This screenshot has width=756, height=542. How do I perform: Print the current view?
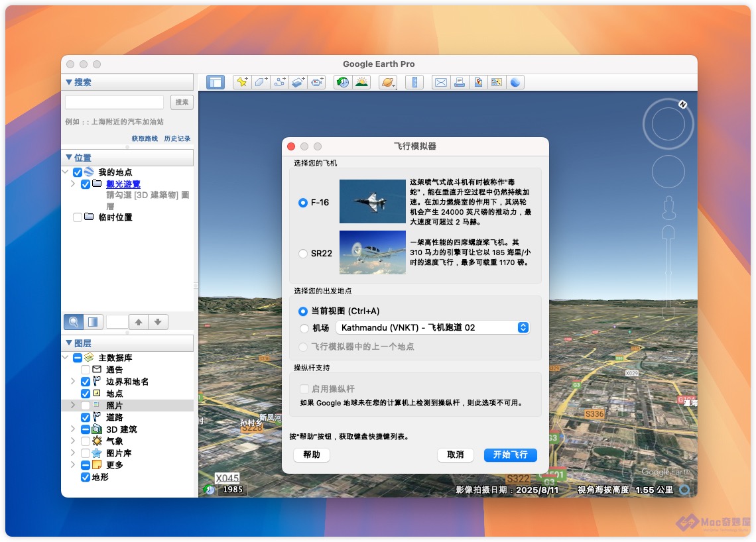tap(460, 82)
